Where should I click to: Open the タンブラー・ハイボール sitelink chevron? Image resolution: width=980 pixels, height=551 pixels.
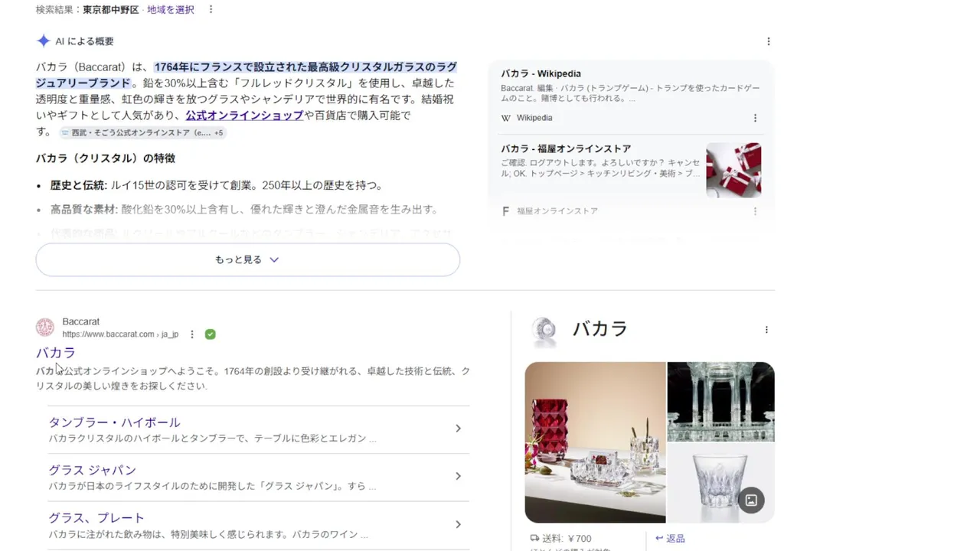[458, 429]
